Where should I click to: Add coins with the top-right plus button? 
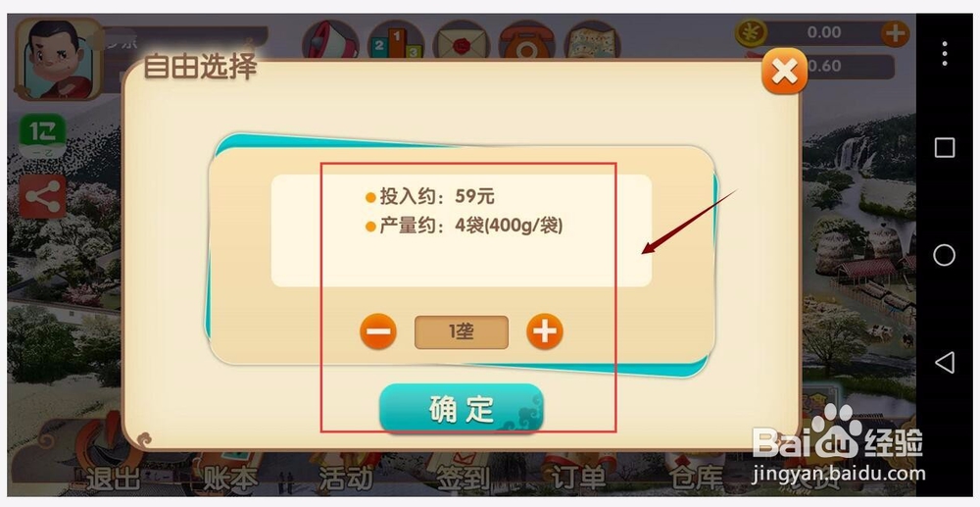point(895,33)
